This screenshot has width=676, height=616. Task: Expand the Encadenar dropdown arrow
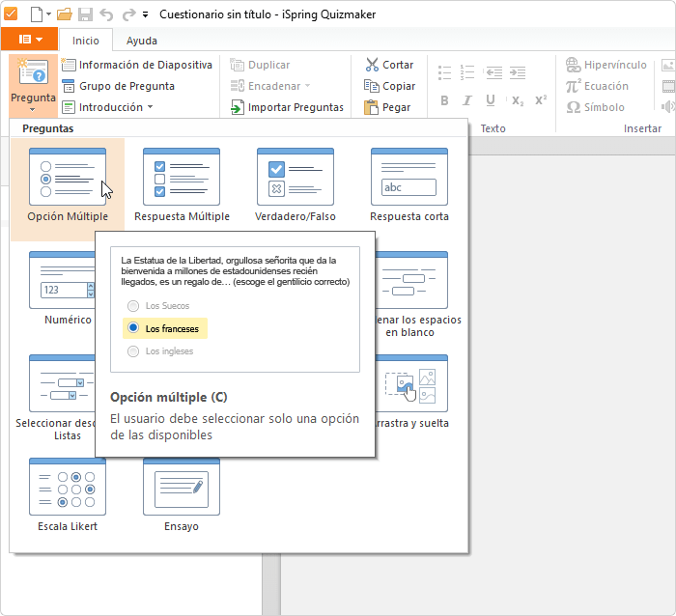(307, 85)
